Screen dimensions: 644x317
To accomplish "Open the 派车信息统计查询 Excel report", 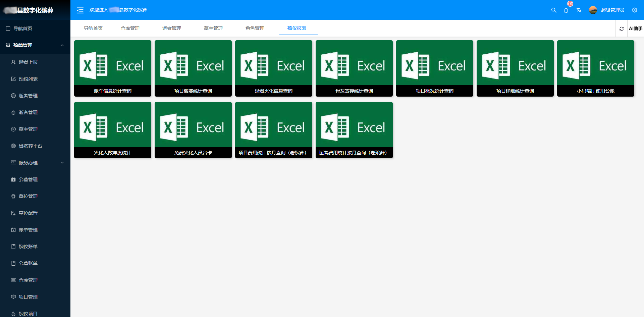I will click(x=113, y=68).
